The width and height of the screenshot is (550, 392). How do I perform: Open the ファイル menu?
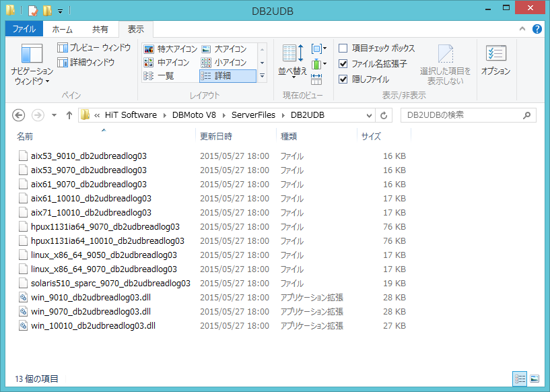click(24, 29)
